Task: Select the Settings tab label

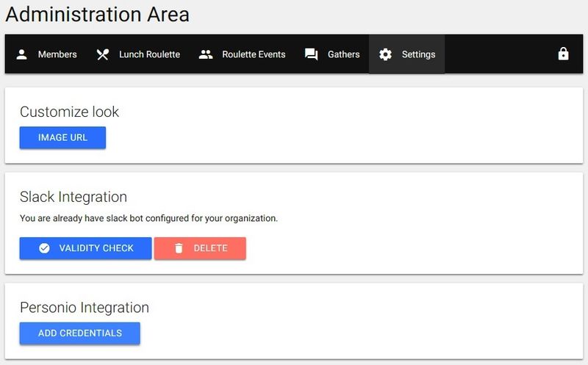Action: [418, 54]
